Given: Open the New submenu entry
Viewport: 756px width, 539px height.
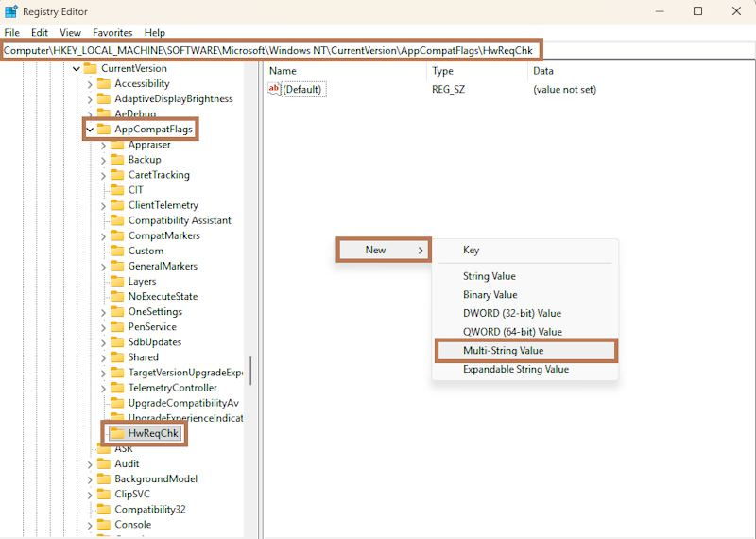Looking at the screenshot, I should [383, 250].
